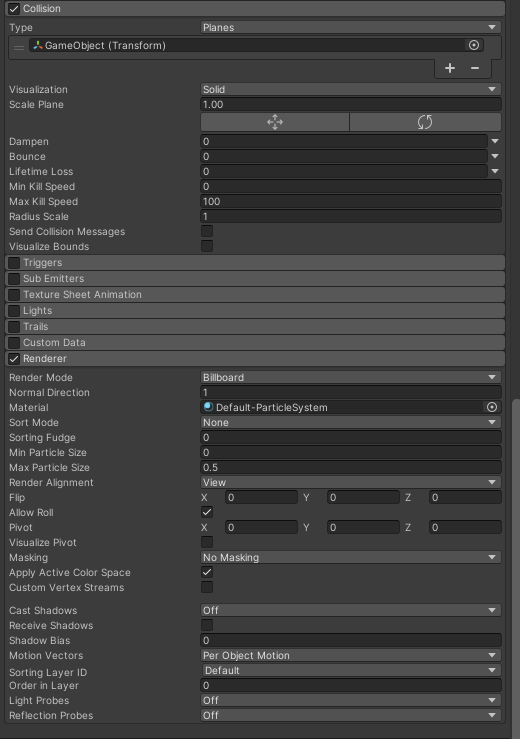Click the Default-ParticleSystem material sphere icon
520x739 pixels.
208,407
